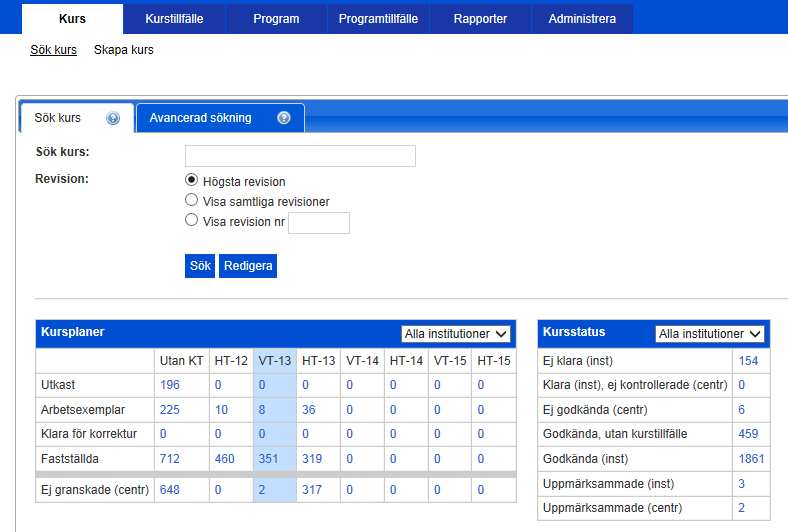Open Ej klara (inst) count 154
The width and height of the screenshot is (788, 532).
coord(748,361)
